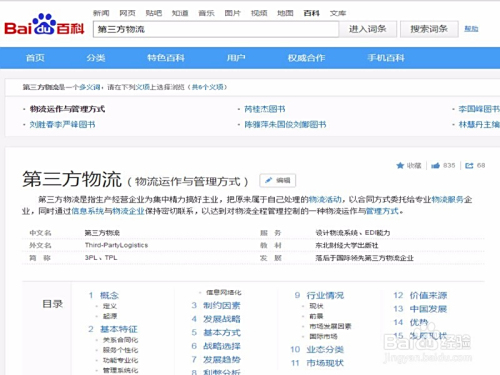Open disambiguation entry 刘胜春李严锋图书
Image resolution: width=500 pixels, height=375 pixels.
[x=62, y=125]
